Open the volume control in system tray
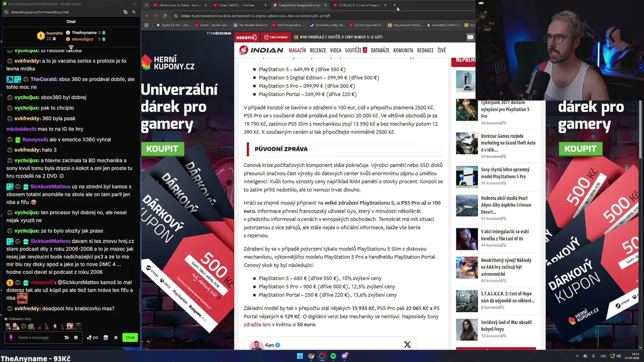The height and width of the screenshot is (362, 644). (618, 356)
